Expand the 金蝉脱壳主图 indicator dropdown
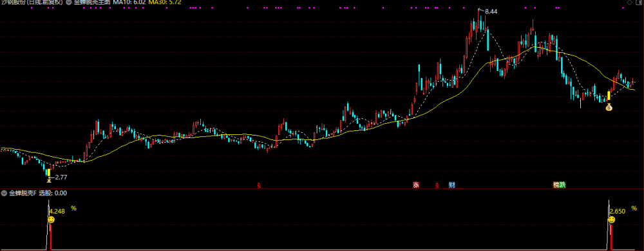This screenshot has height=251, width=644. click(69, 3)
